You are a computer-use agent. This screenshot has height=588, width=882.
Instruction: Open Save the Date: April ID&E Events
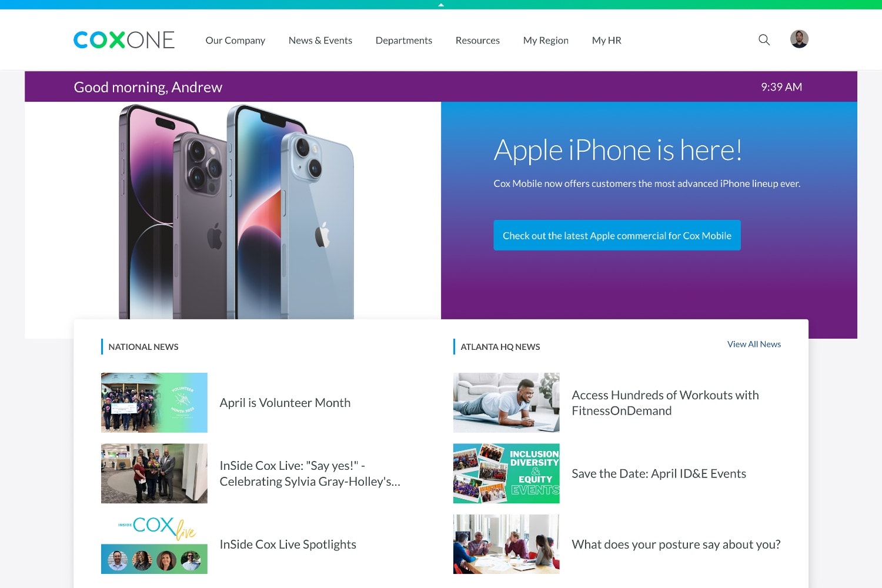pyautogui.click(x=659, y=474)
